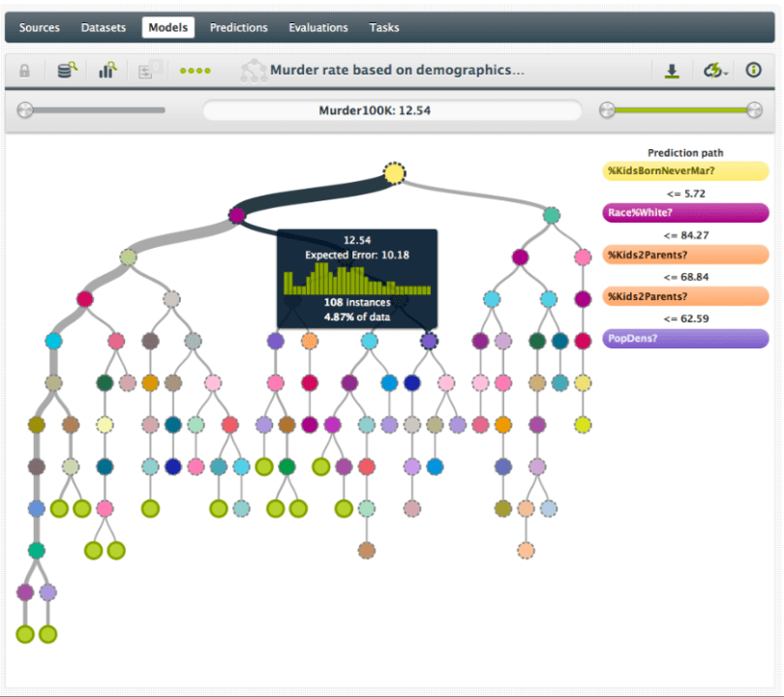Open the Tasks tab
This screenshot has height=697, width=784.
384,27
